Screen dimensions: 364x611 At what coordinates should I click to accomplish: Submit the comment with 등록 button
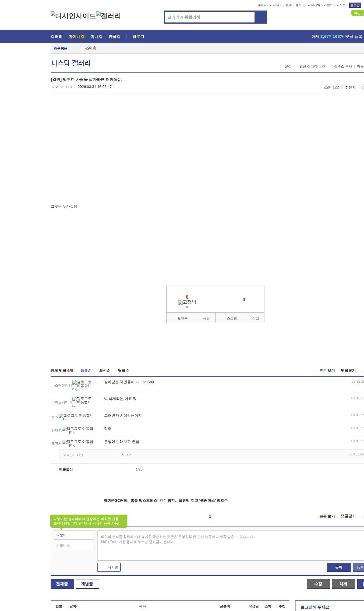(x=339, y=567)
